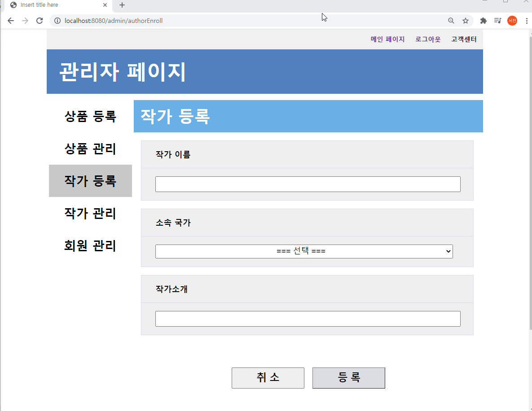Open 작가 관리 in the side menu
The height and width of the screenshot is (411, 532).
pos(90,213)
